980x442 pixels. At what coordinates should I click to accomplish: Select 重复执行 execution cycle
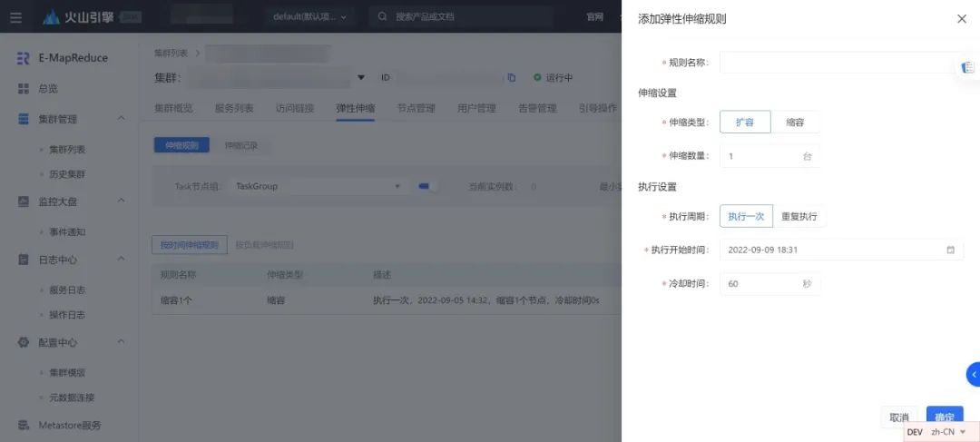point(799,216)
